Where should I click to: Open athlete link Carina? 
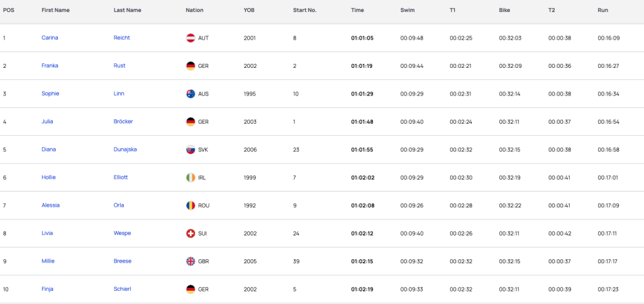[x=50, y=38]
